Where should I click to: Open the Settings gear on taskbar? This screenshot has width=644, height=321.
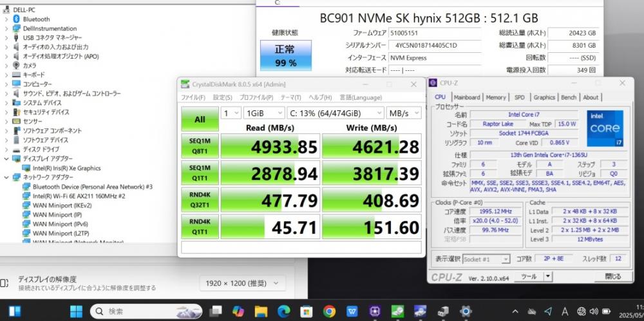pos(466,311)
